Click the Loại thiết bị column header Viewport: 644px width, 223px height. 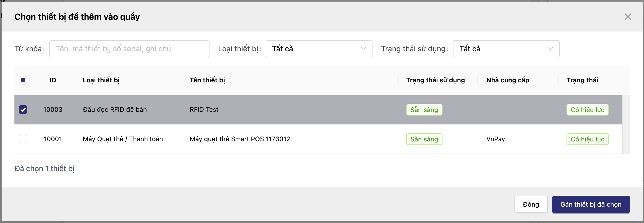[x=101, y=80]
